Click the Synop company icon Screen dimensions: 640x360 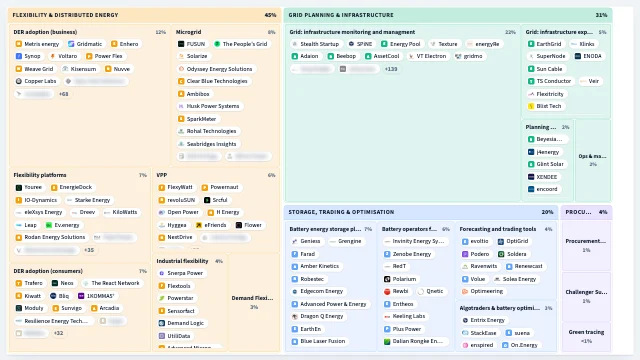(x=19, y=56)
